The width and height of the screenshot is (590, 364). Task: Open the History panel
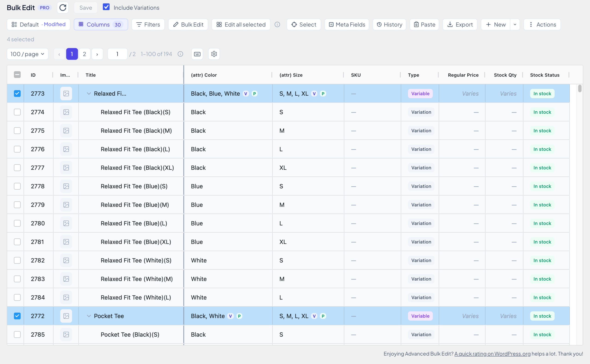389,25
